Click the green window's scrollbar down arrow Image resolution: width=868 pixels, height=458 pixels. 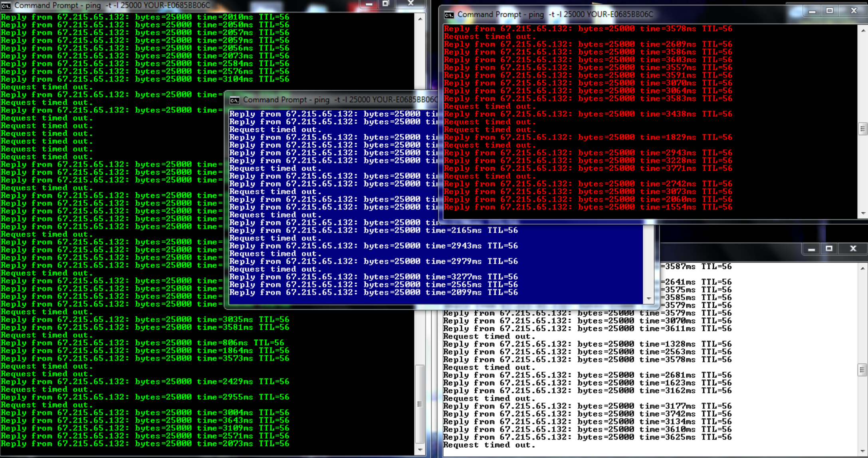[420, 450]
